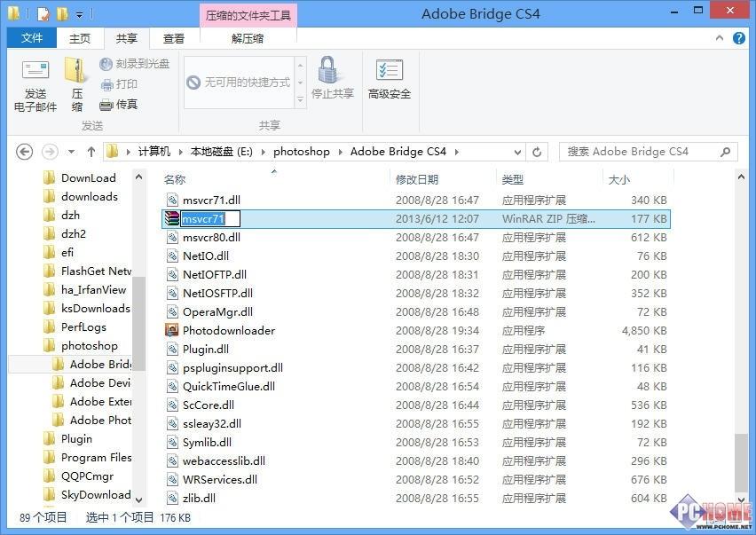Refresh the current folder view
The height and width of the screenshot is (535, 756).
click(x=537, y=152)
